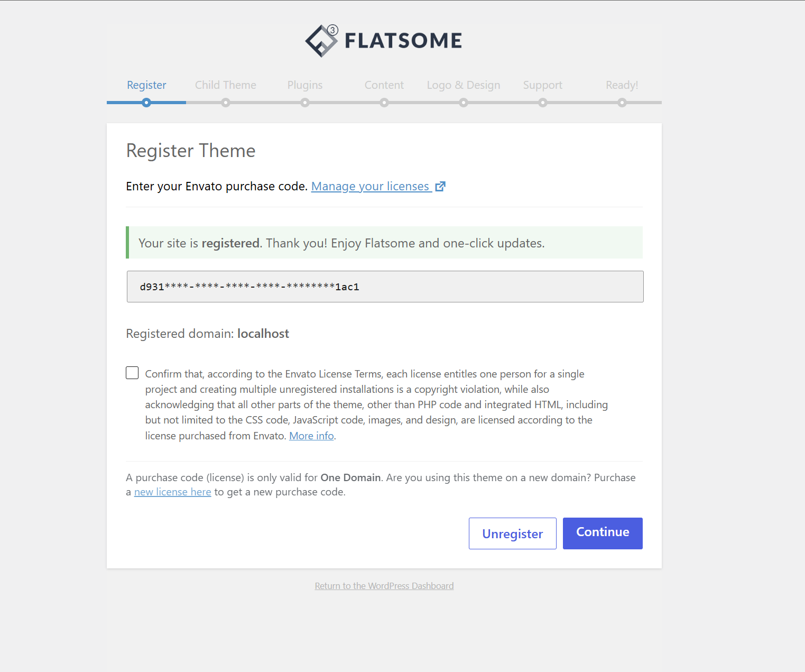This screenshot has width=805, height=672.
Task: Click the Support progress dot
Action: coord(543,103)
